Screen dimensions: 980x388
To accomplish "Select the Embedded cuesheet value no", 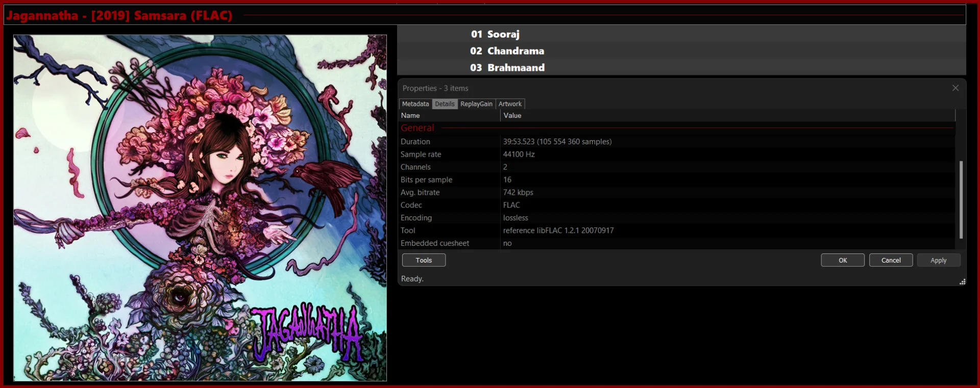I will point(507,244).
